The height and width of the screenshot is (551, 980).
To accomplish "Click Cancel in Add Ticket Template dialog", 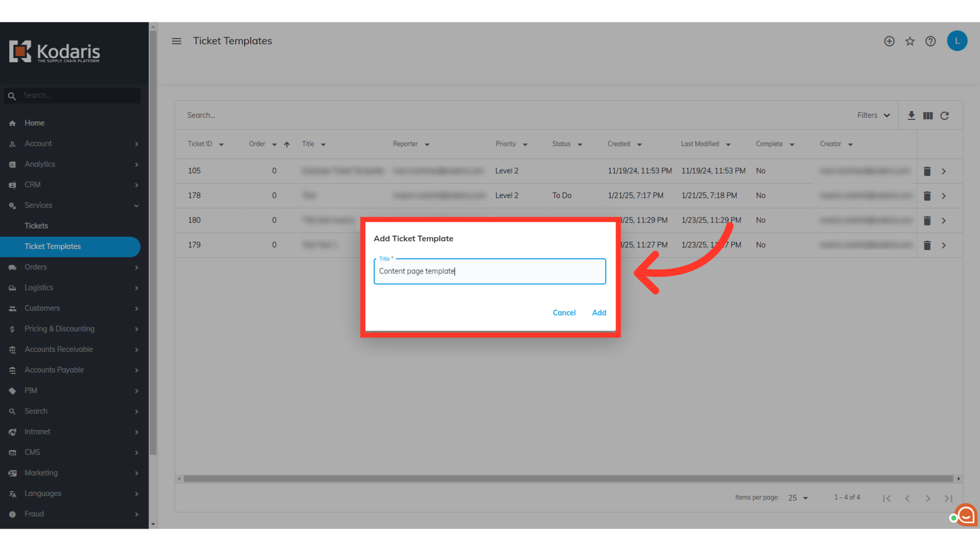I will pos(564,313).
